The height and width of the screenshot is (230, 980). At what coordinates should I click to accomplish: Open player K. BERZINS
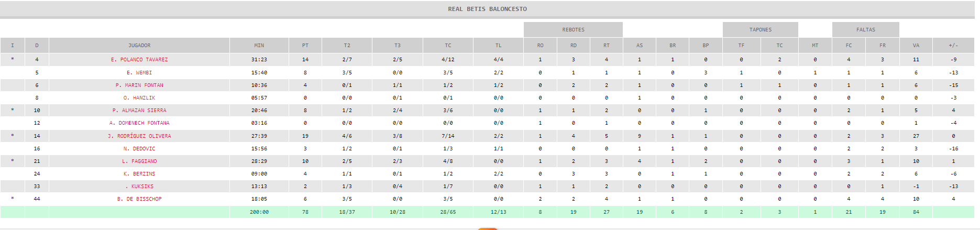pyautogui.click(x=139, y=174)
